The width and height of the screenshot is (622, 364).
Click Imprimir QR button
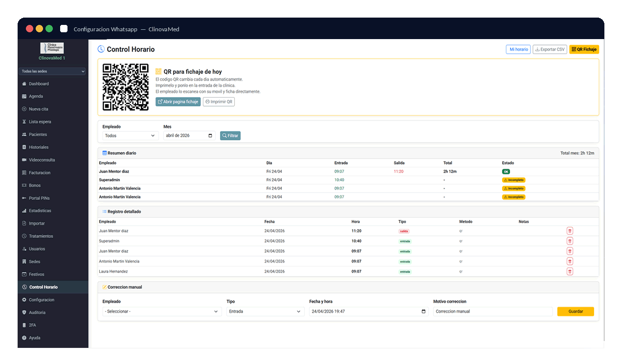(219, 102)
